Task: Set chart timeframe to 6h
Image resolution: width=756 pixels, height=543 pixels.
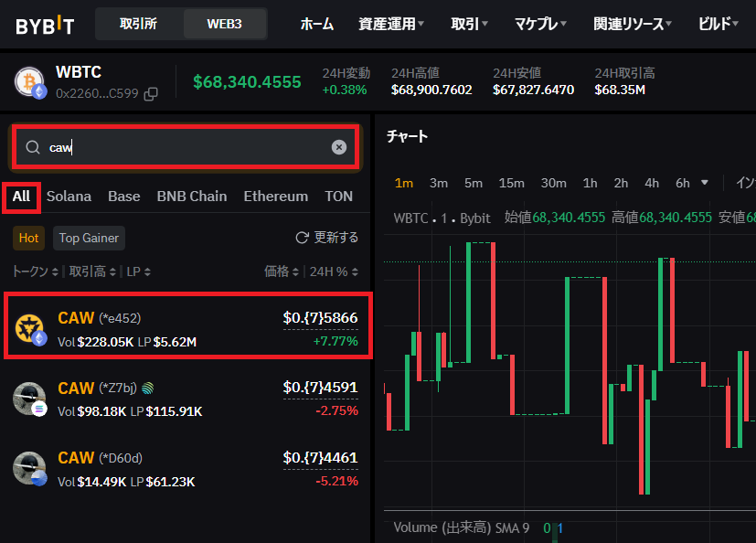Action: (x=683, y=183)
